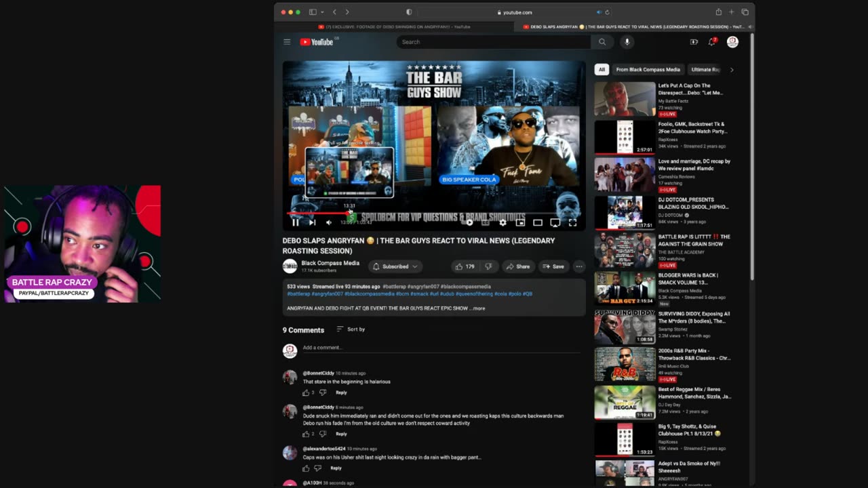
Task: Enable miniplayer mode
Action: (520, 222)
